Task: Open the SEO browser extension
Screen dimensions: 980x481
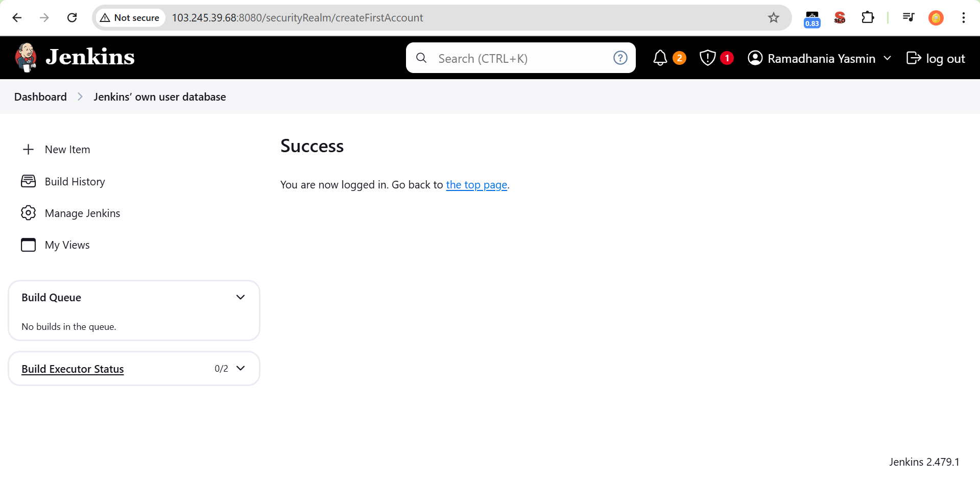Action: 839,17
